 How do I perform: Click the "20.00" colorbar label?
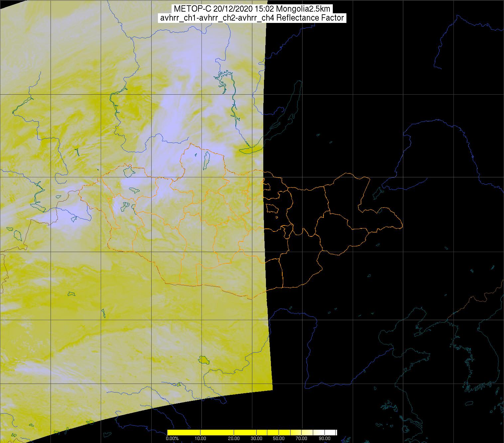pos(234,438)
